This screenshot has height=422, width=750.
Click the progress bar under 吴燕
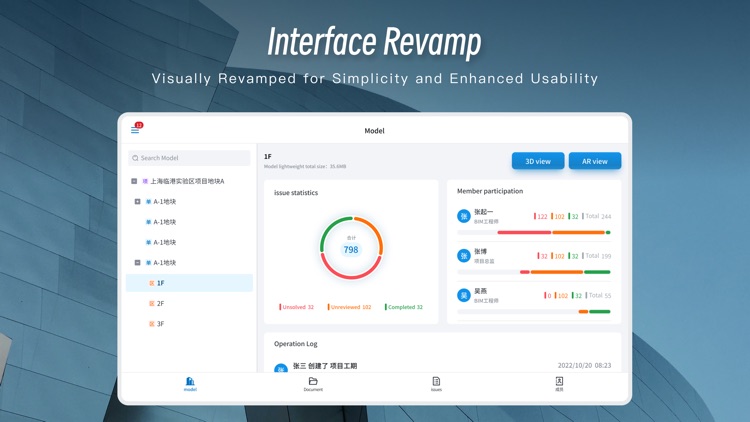(534, 311)
